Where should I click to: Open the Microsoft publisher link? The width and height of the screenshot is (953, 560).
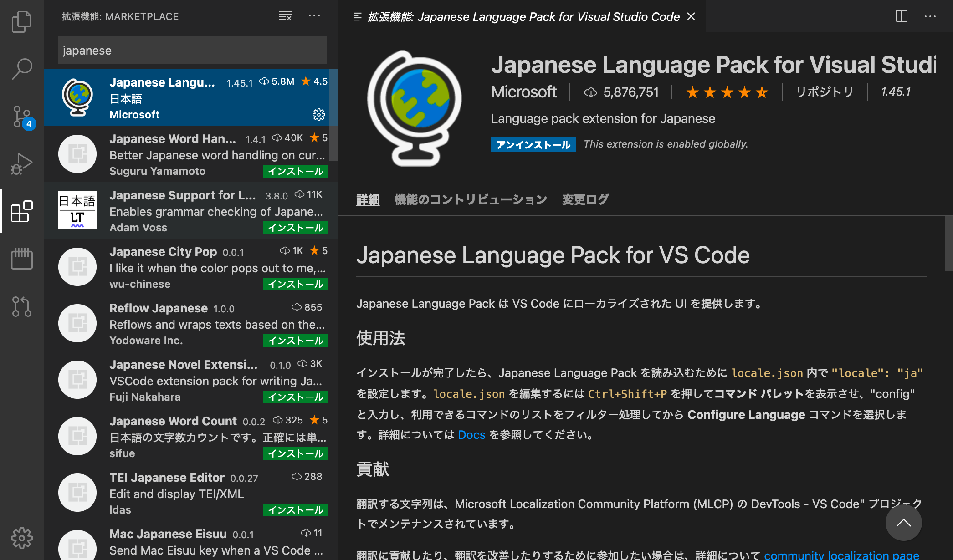pos(524,92)
